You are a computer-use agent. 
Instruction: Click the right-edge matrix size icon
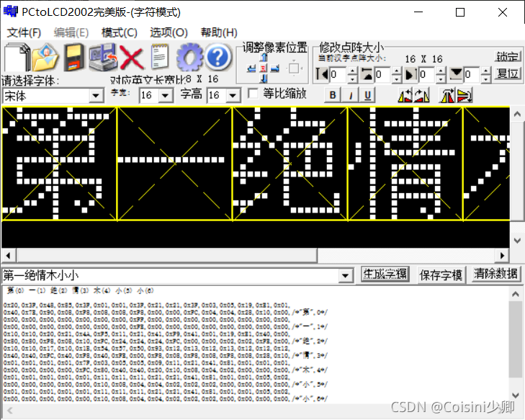point(411,73)
